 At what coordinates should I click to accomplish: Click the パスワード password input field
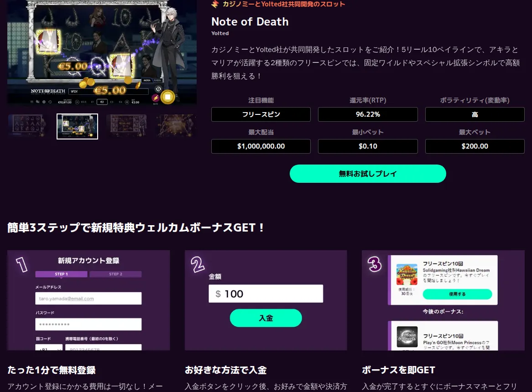(88, 324)
